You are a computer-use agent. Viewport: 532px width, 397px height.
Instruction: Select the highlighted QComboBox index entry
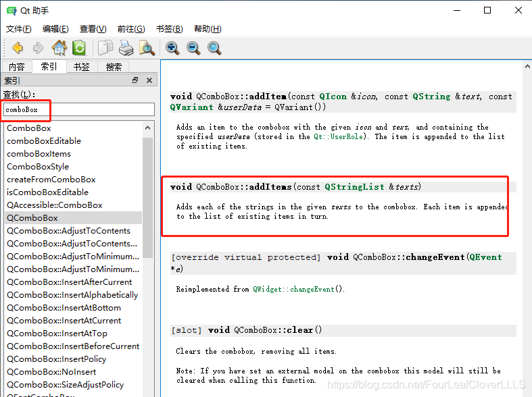coord(74,218)
